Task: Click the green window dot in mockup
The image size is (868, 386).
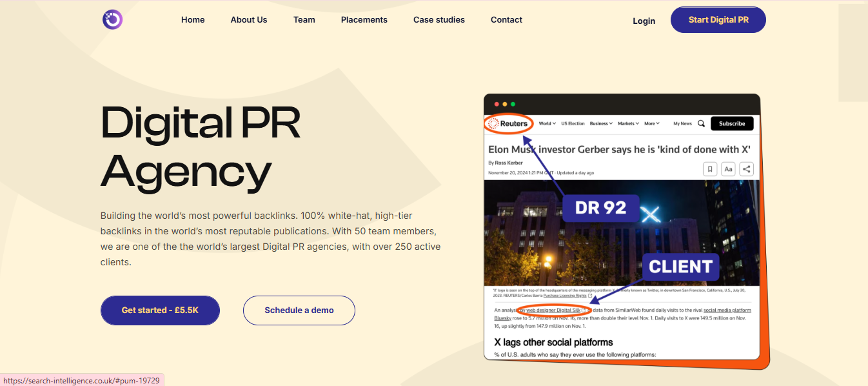Action: coord(513,104)
